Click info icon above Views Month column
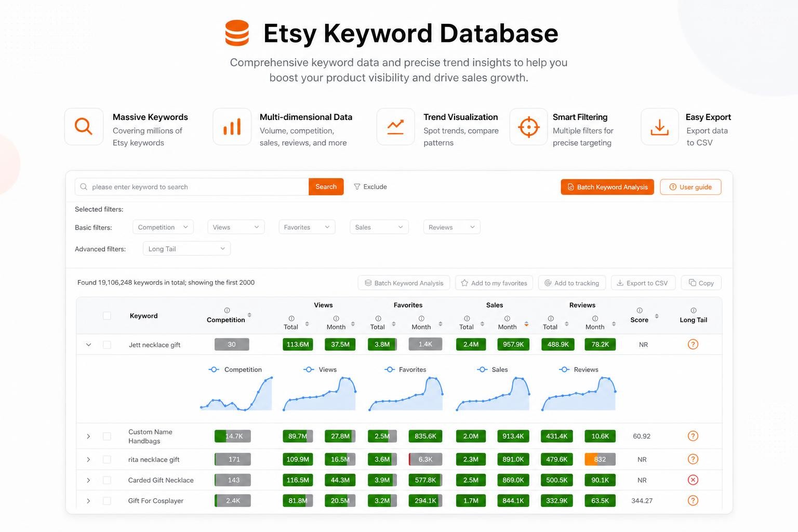 (x=336, y=318)
